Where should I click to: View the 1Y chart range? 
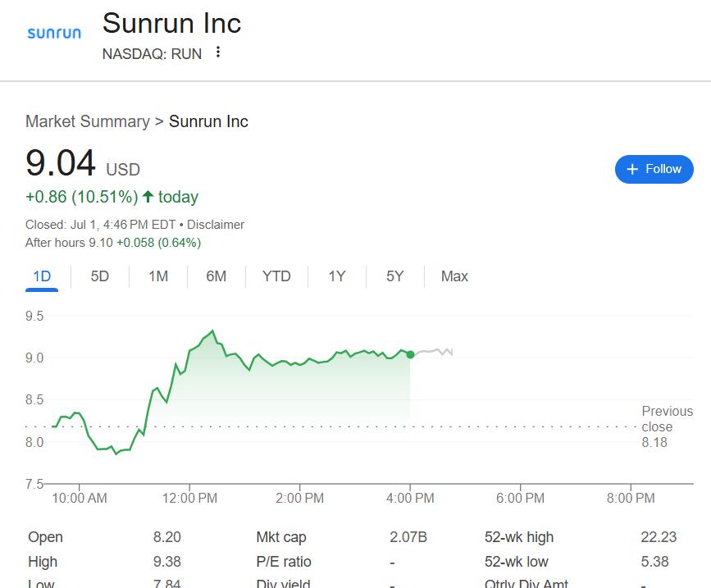coord(337,276)
